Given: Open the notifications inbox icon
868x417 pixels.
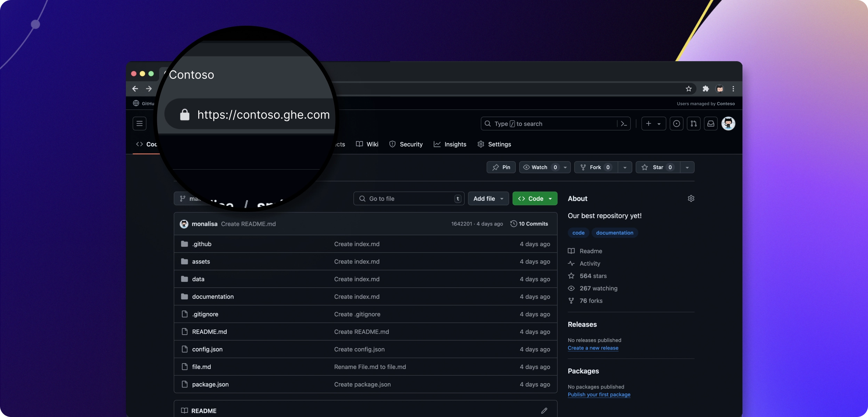Looking at the screenshot, I should pos(711,124).
